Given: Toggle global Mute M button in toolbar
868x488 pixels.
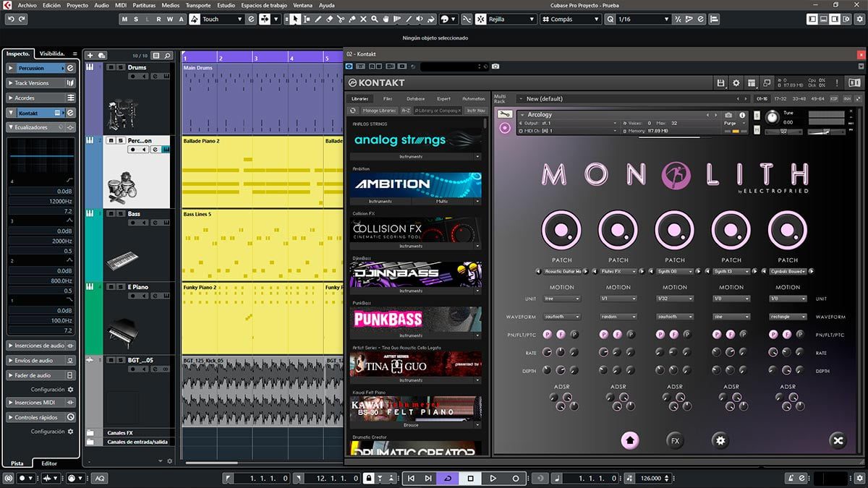Looking at the screenshot, I should coord(124,20).
